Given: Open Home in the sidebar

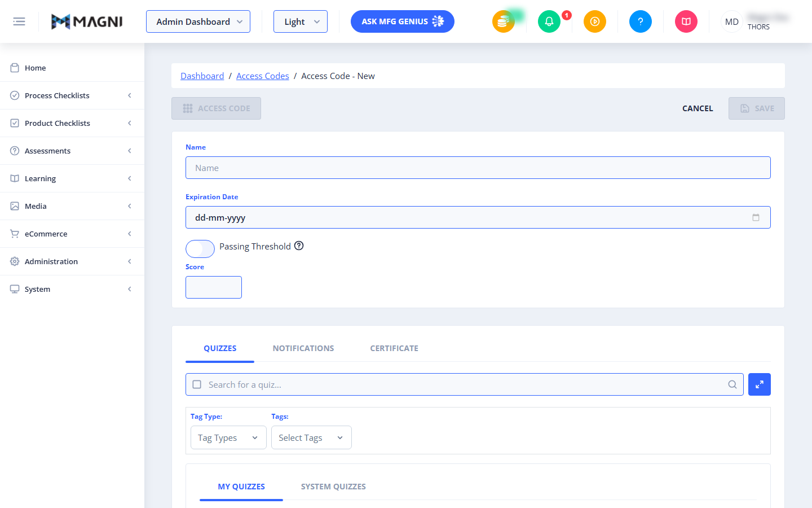Looking at the screenshot, I should tap(72, 68).
